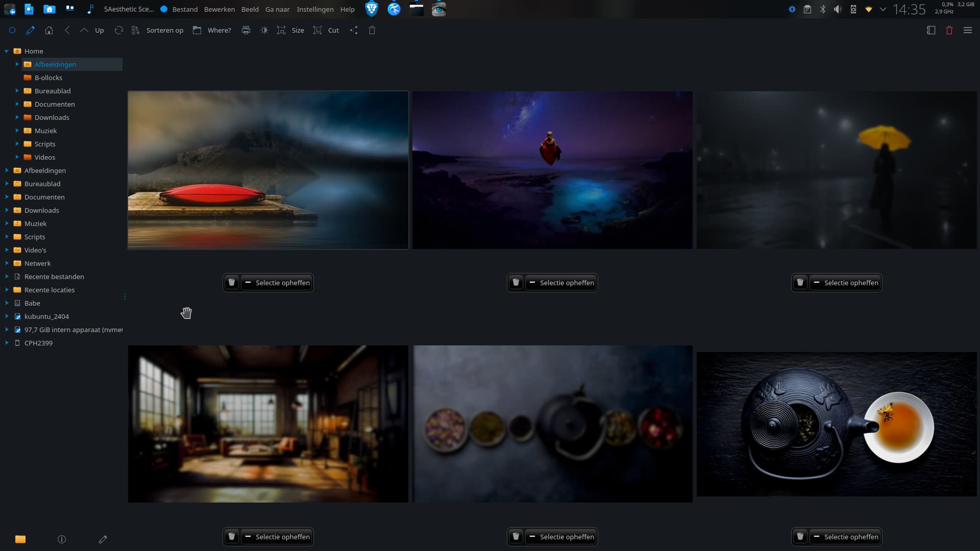Select the yellow umbrella thumbnail

pos(837,170)
